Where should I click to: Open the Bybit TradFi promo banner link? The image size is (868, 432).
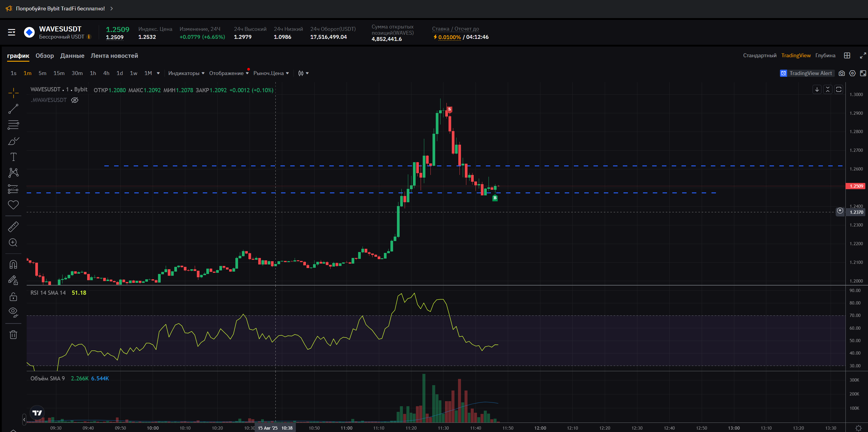[61, 8]
